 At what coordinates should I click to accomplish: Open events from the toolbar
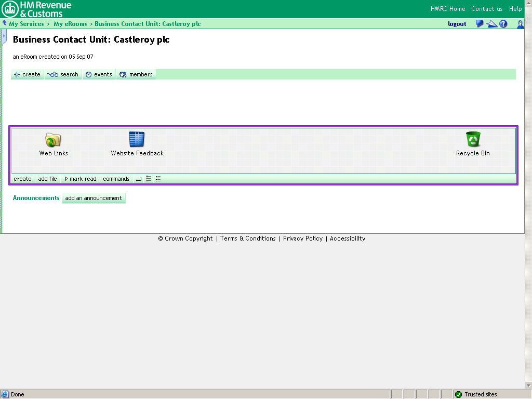(99, 74)
